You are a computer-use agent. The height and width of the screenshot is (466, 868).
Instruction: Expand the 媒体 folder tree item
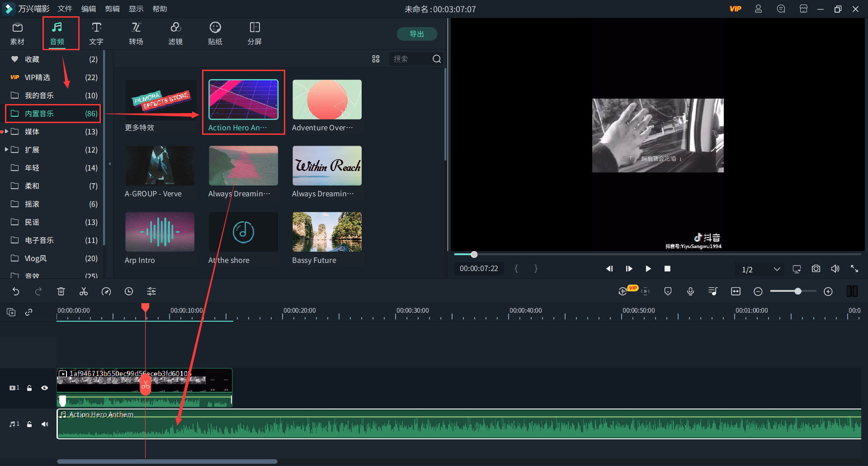7,132
